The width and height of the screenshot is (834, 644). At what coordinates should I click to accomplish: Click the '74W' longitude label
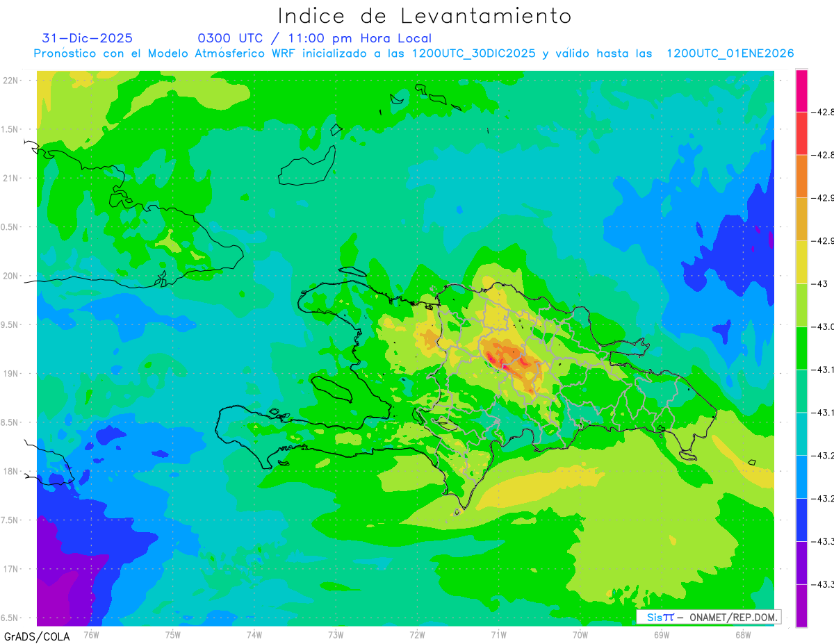tap(254, 634)
